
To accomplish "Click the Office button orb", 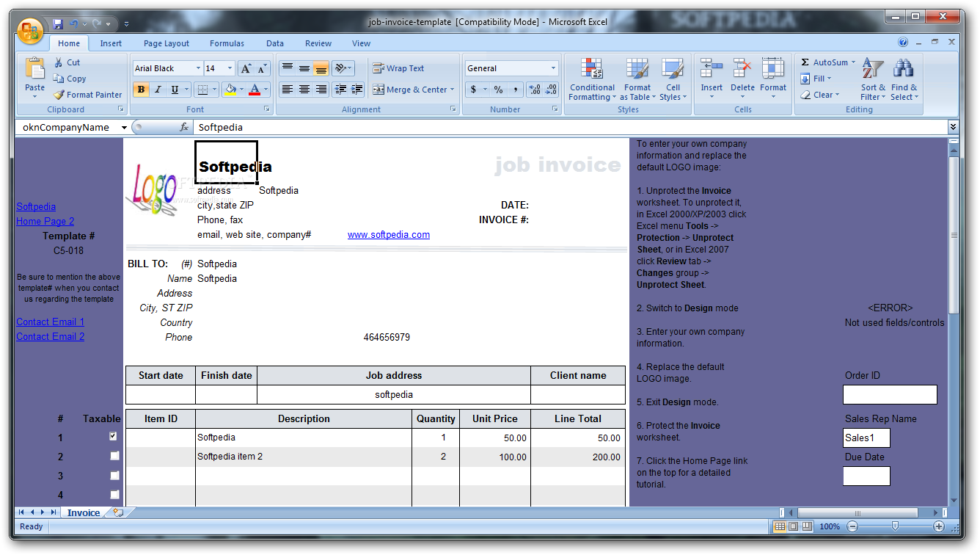I will tap(30, 30).
